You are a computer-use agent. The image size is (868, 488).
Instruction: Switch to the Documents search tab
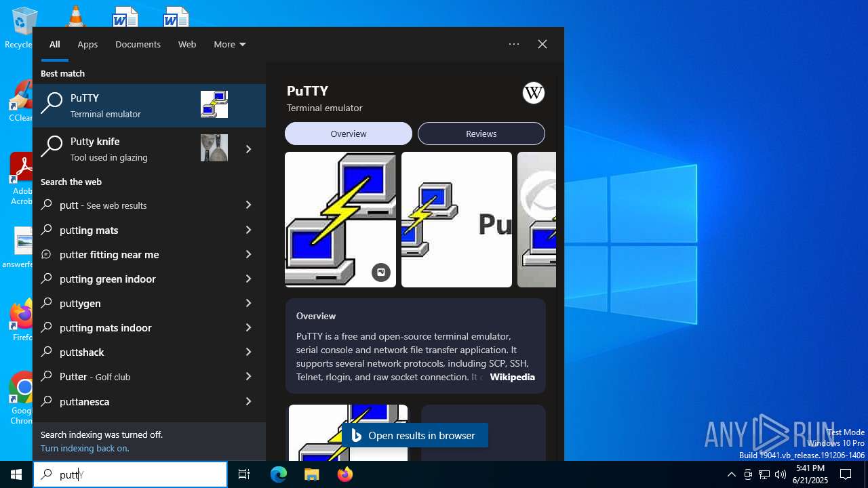[x=138, y=44]
